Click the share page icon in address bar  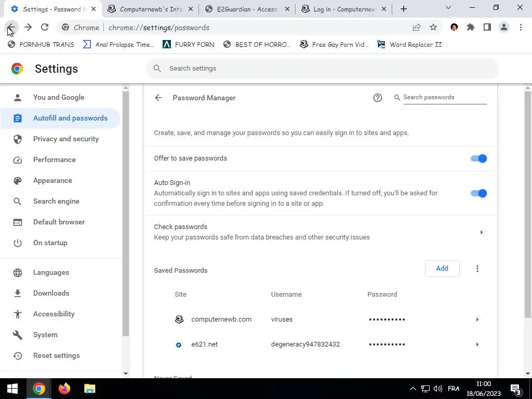point(416,28)
